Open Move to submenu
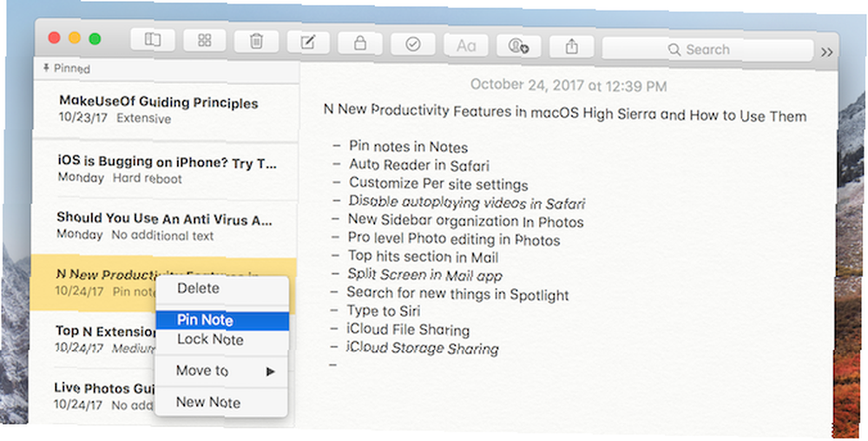The width and height of the screenshot is (868, 441). tap(221, 371)
